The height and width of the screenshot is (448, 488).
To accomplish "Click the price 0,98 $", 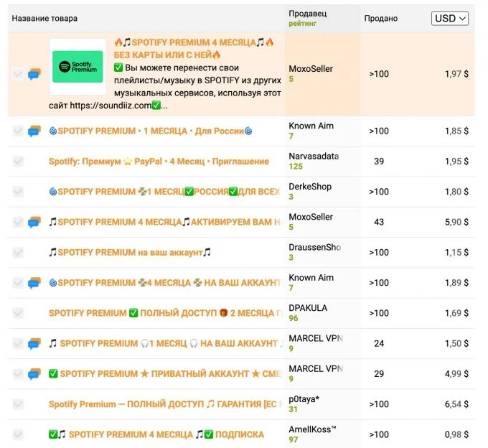I will point(456,434).
